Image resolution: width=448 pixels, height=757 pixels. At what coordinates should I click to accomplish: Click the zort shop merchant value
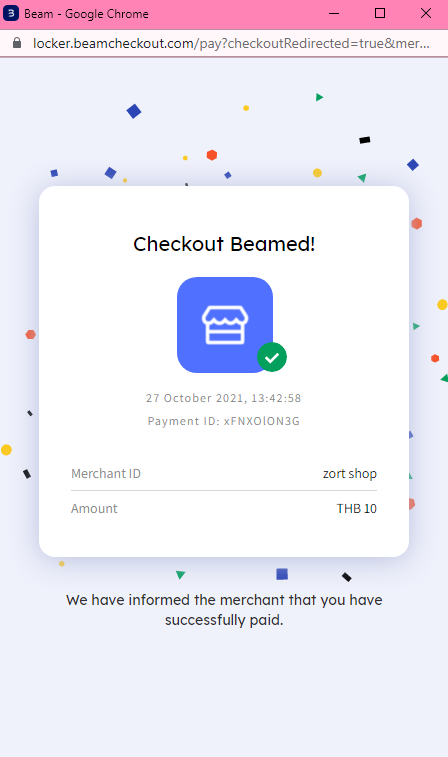tap(350, 474)
